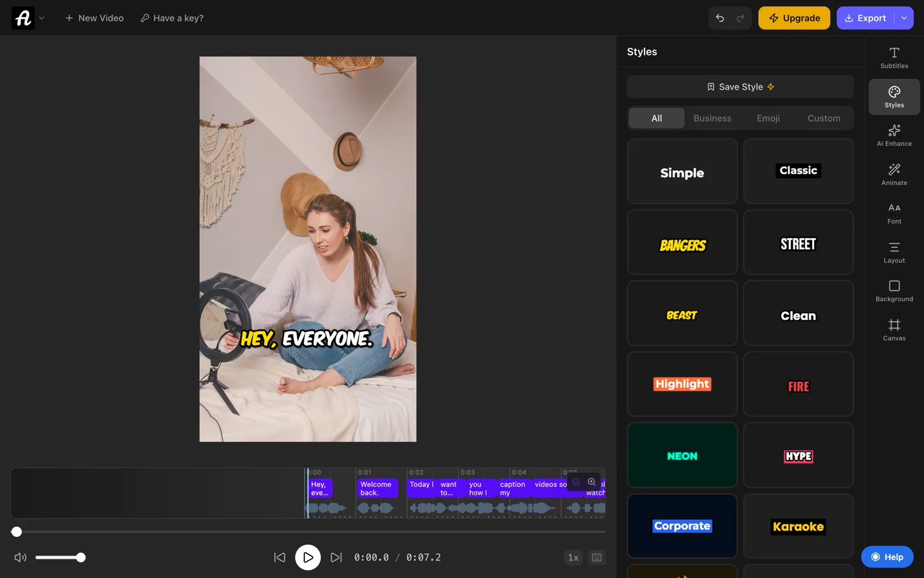Open the Subtitles panel
This screenshot has width=924, height=578.
point(894,58)
